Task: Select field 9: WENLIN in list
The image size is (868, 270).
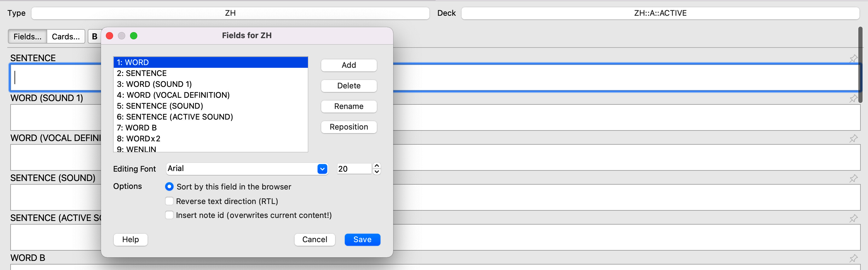Action: pos(210,148)
